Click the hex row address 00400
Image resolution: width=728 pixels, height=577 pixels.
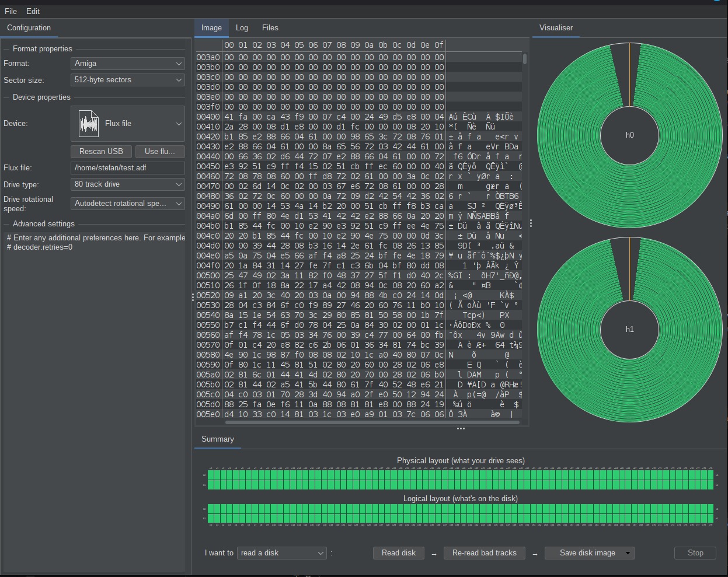(x=208, y=117)
